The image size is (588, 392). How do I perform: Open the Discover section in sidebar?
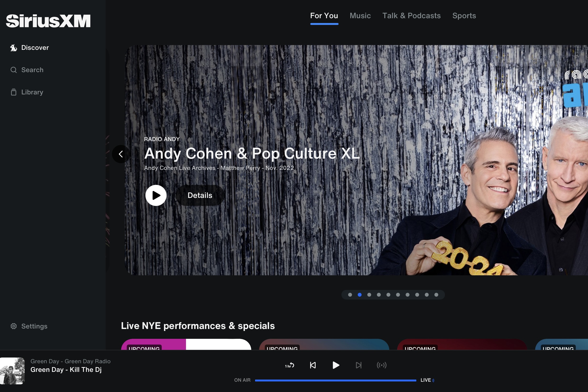29,47
